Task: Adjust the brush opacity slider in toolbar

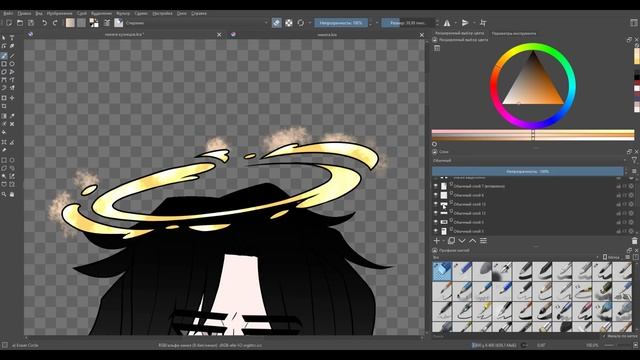Action: pos(341,23)
